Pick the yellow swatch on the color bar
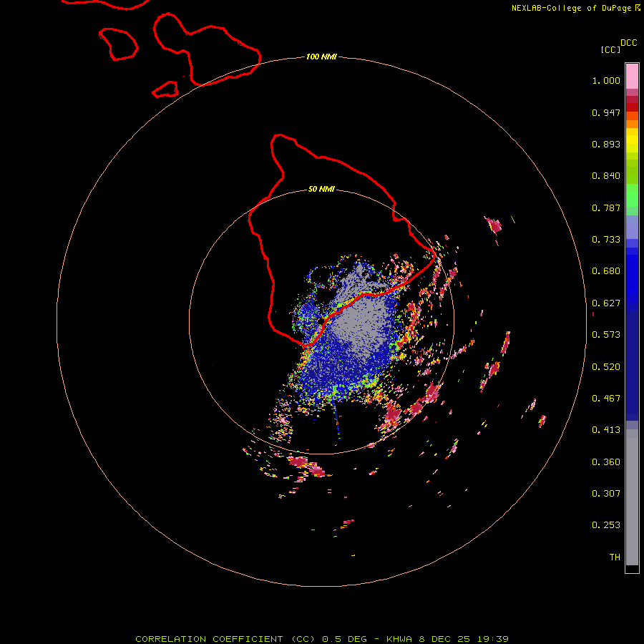Image resolution: width=644 pixels, height=644 pixels. pyautogui.click(x=632, y=140)
